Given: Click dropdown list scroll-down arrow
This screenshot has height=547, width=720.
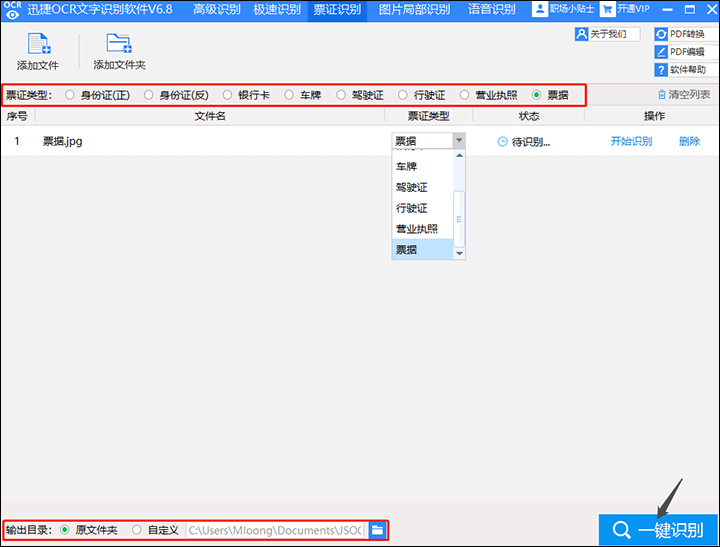Looking at the screenshot, I should click(x=459, y=254).
